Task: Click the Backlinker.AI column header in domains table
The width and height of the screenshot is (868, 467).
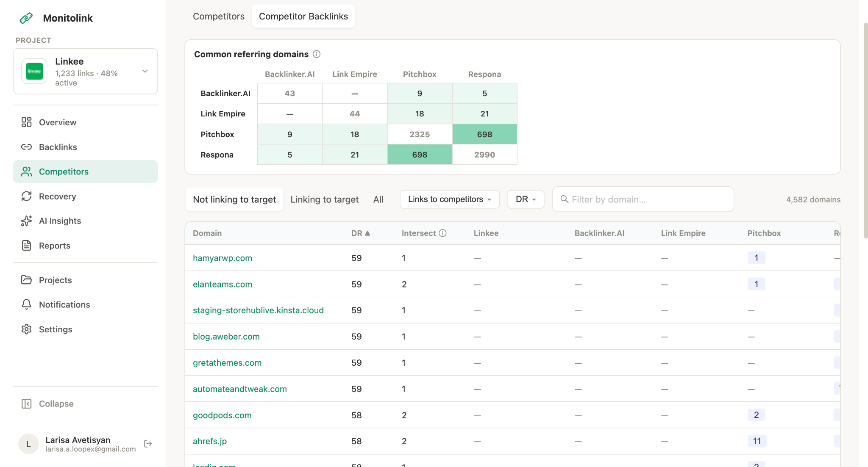Action: (599, 233)
